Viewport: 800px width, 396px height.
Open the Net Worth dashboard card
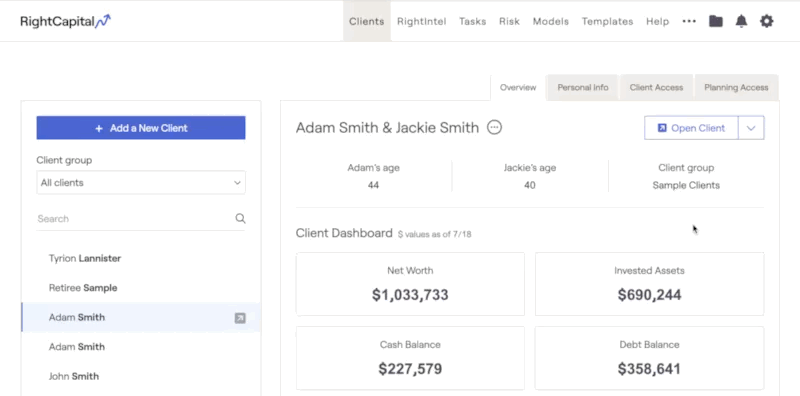pyautogui.click(x=410, y=284)
